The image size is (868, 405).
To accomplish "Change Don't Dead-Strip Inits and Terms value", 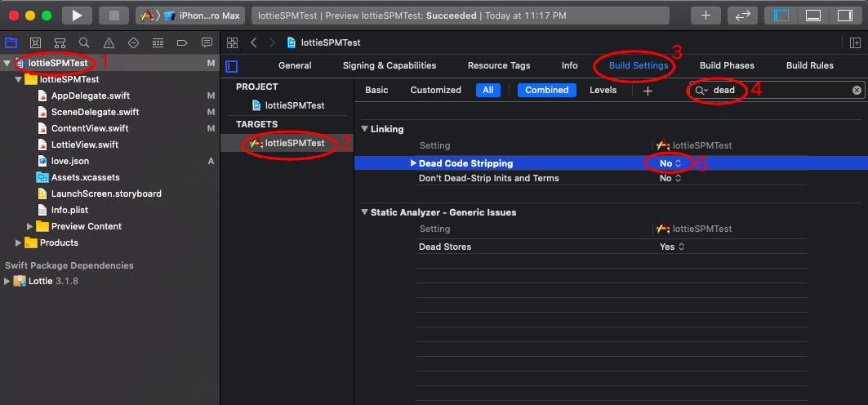I will 670,178.
